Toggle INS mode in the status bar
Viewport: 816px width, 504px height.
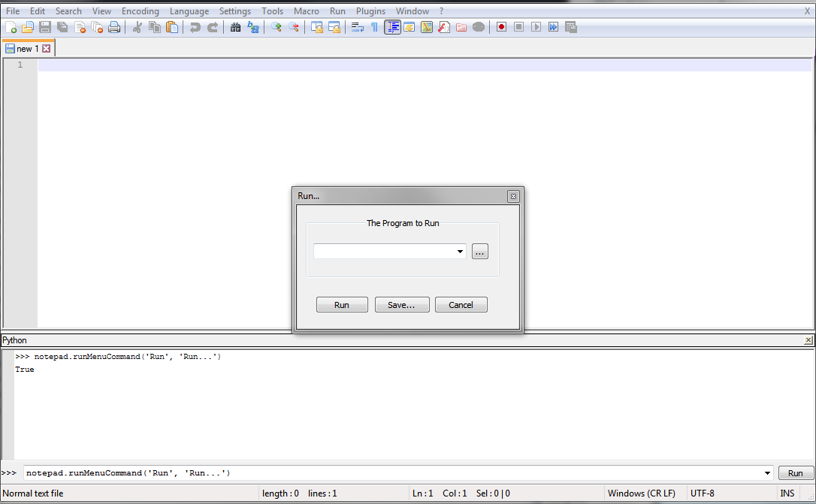pos(787,493)
